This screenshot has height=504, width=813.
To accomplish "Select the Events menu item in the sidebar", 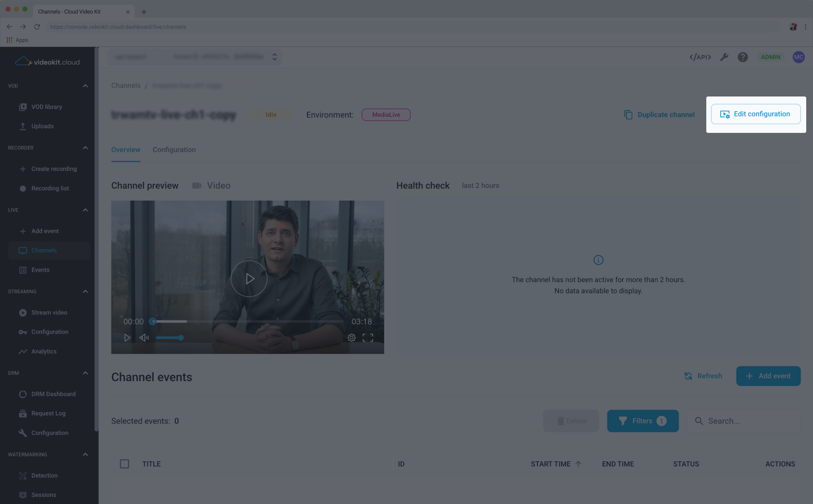I will pos(40,270).
